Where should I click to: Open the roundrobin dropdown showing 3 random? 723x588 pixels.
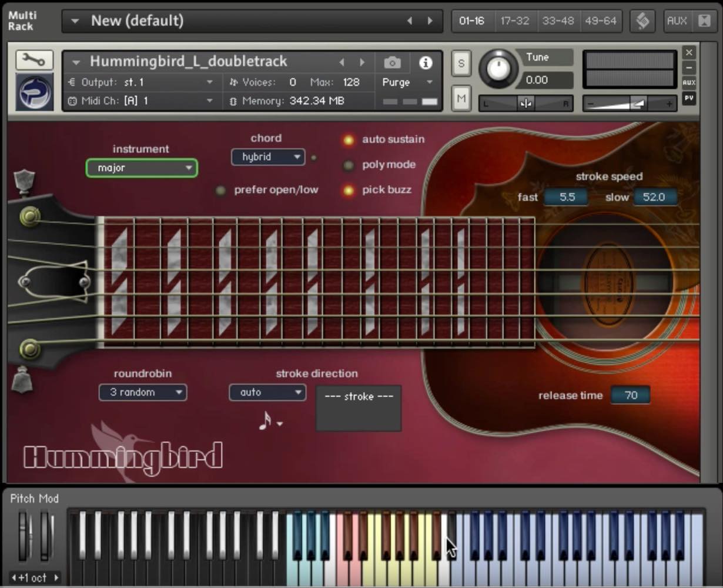pos(143,392)
